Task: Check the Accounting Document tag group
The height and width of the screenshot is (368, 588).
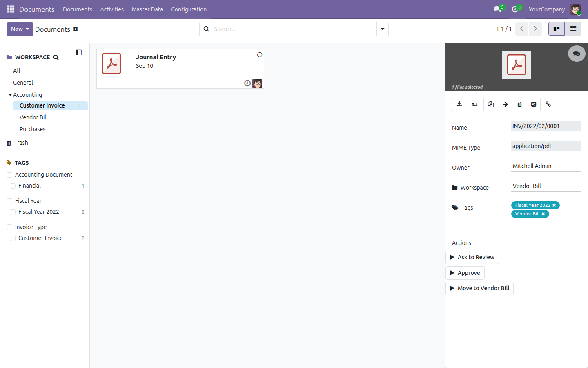Action: [x=9, y=175]
